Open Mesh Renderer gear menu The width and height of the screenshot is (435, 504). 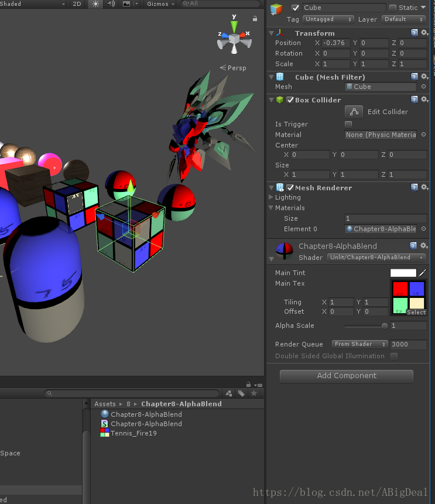pyautogui.click(x=424, y=187)
